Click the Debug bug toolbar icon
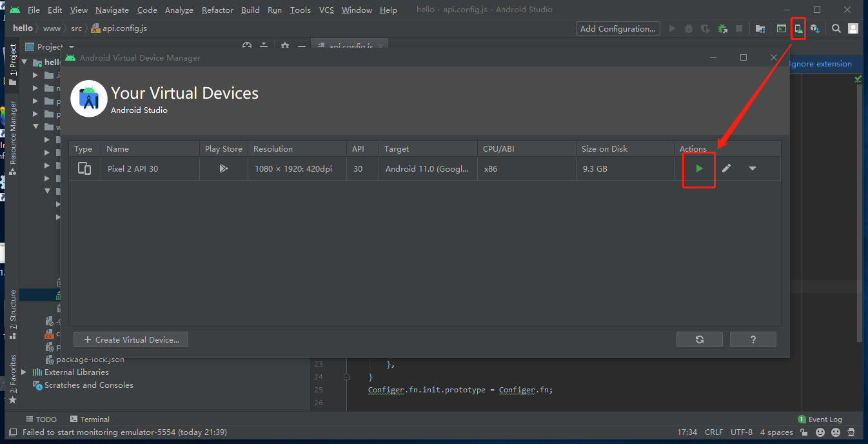 point(689,28)
